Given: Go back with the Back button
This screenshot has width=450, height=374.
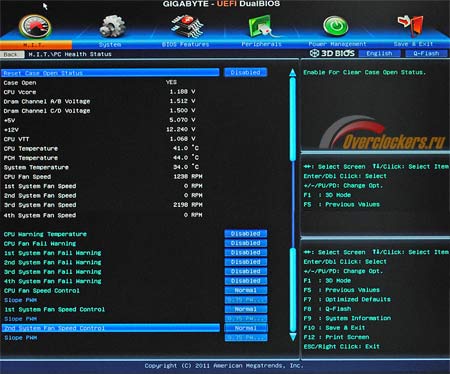Looking at the screenshot, I should 12,54.
